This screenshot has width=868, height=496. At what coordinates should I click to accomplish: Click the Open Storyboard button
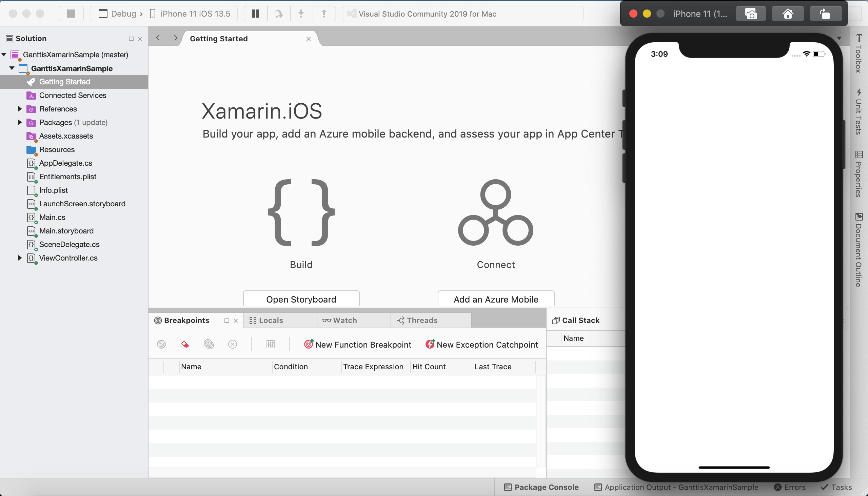301,299
